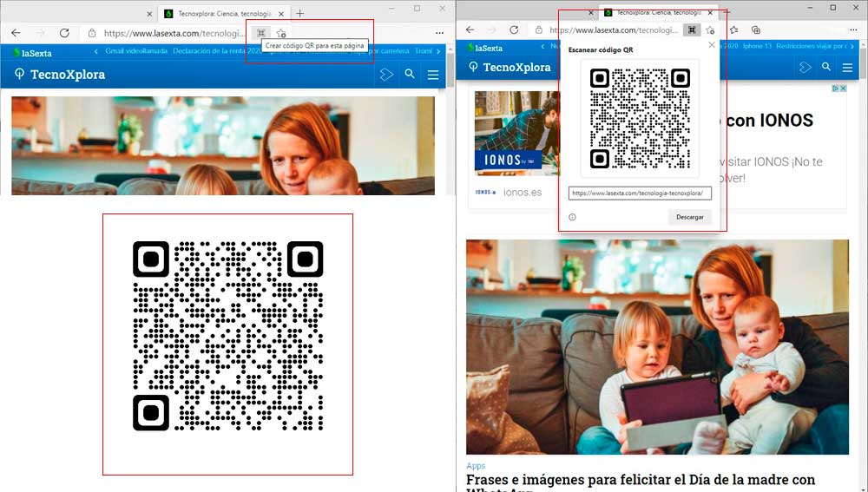The image size is (868, 492).
Task: Move news ticker left in left window
Action: (x=95, y=51)
